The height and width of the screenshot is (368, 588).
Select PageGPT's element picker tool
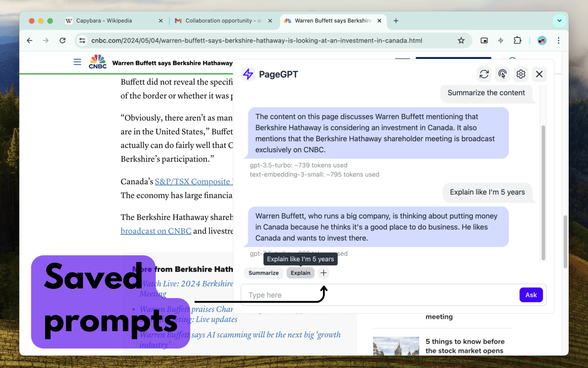coord(502,74)
